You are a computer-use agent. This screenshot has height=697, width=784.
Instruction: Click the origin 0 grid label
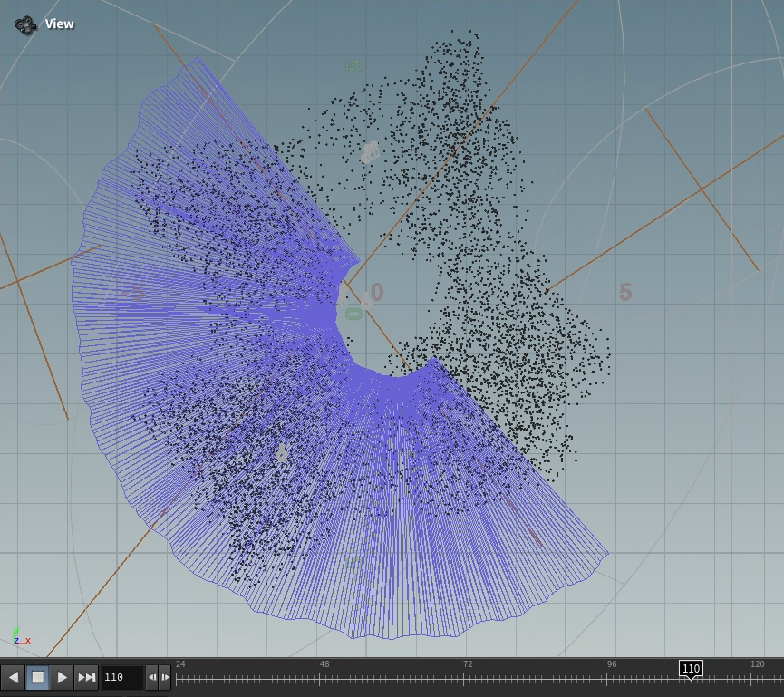[x=376, y=293]
